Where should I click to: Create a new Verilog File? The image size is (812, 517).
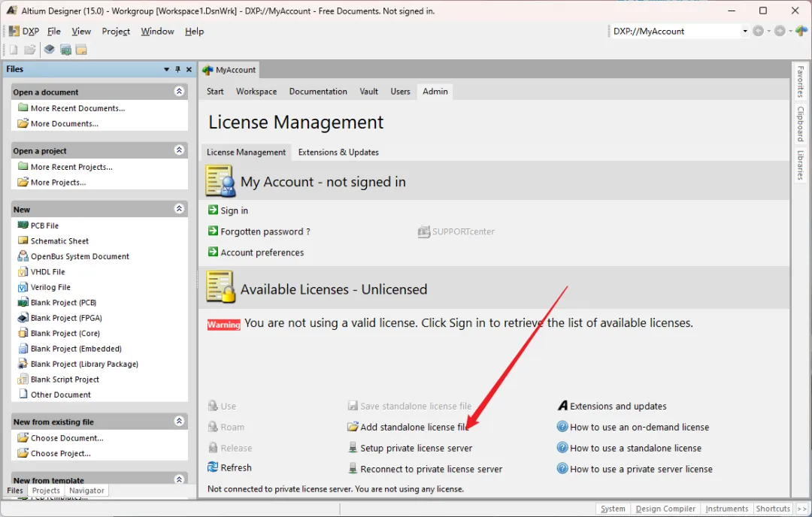pos(50,287)
